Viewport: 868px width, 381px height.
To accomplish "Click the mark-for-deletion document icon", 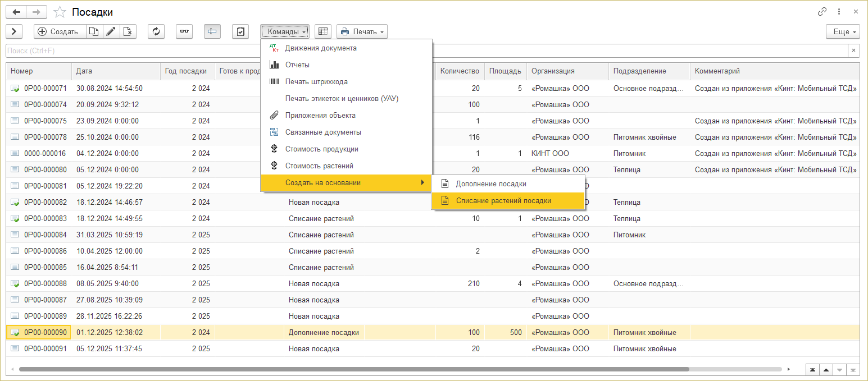I will 128,31.
